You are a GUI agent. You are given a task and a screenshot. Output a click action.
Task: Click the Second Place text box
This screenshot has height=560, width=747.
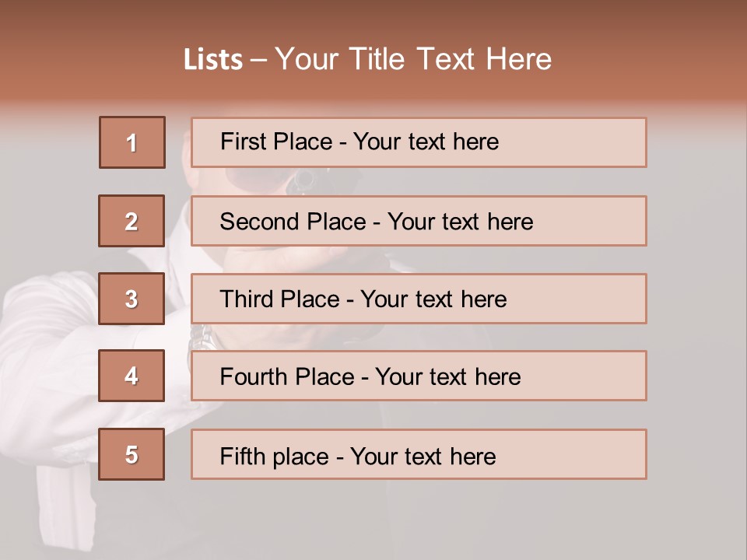tap(419, 221)
